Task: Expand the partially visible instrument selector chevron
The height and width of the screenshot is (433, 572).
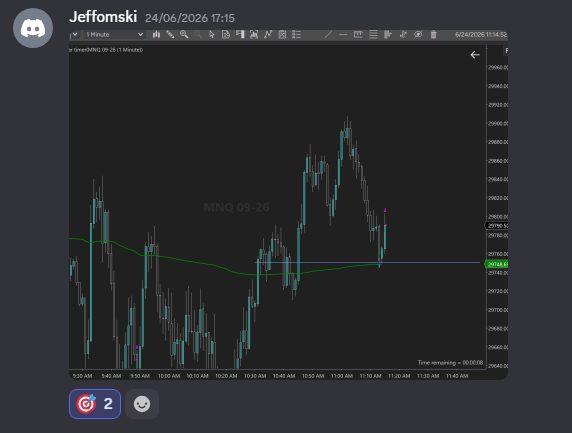Action: (74, 34)
